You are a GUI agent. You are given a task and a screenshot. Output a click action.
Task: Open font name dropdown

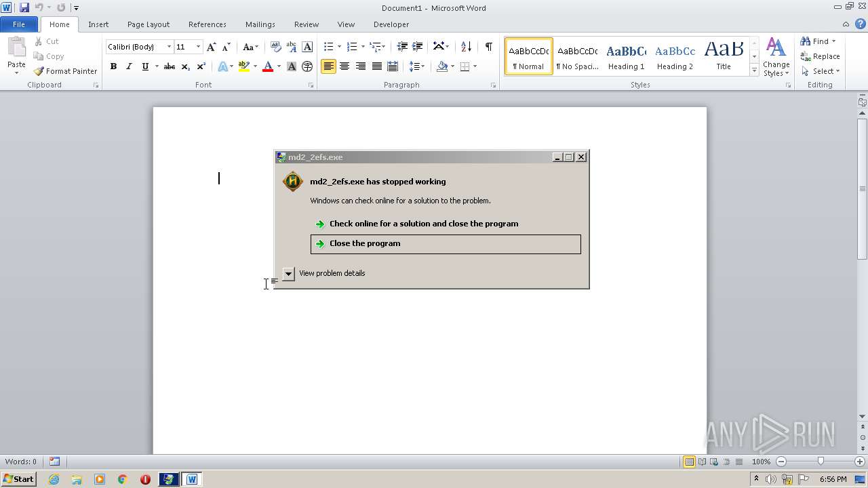click(x=169, y=47)
